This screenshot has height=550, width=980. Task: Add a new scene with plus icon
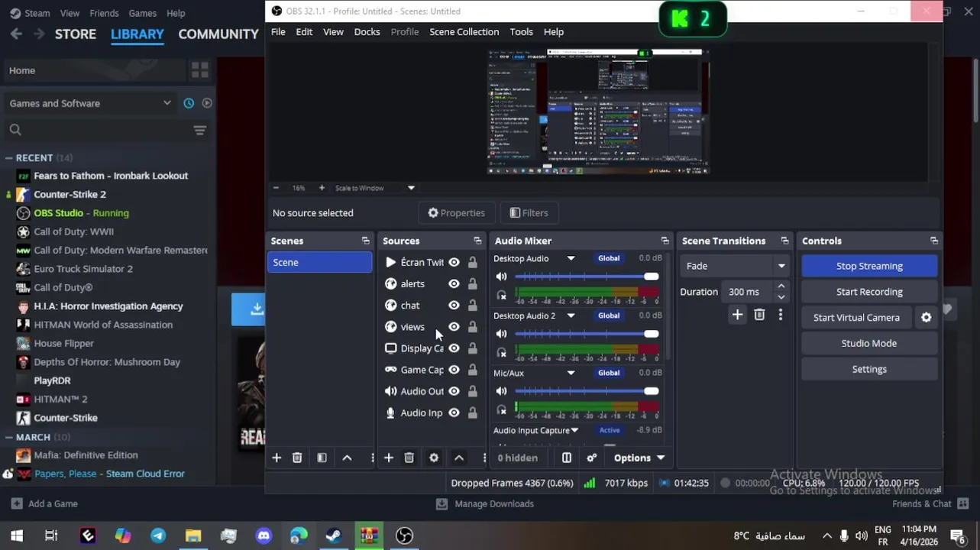pos(277,458)
